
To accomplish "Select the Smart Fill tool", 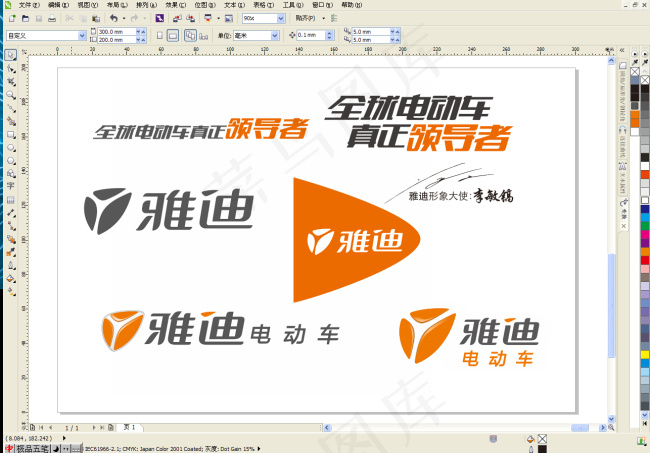I will point(11,121).
